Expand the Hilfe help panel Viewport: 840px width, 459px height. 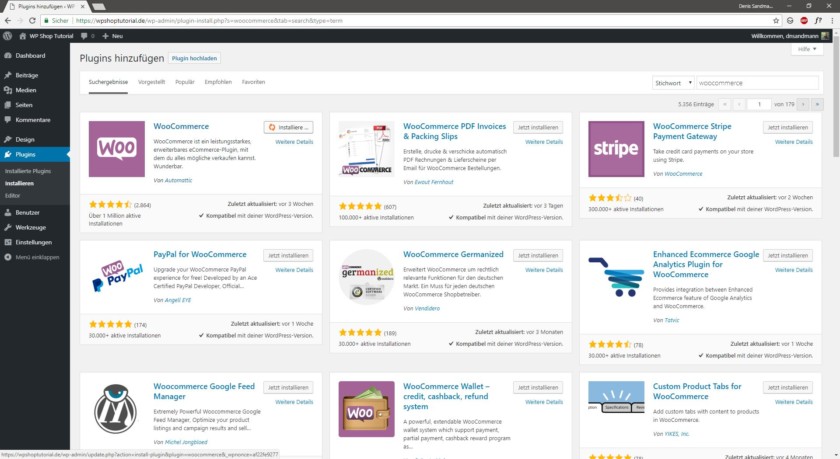click(x=803, y=49)
